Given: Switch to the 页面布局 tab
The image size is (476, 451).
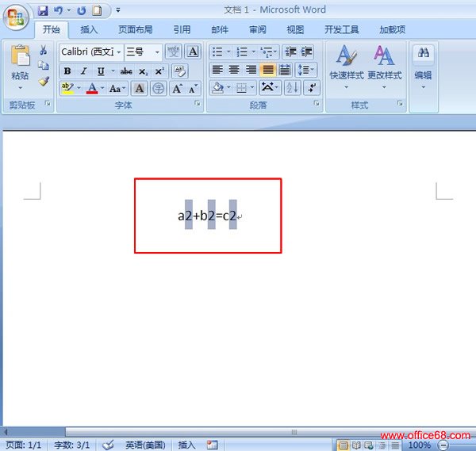Looking at the screenshot, I should pyautogui.click(x=136, y=29).
